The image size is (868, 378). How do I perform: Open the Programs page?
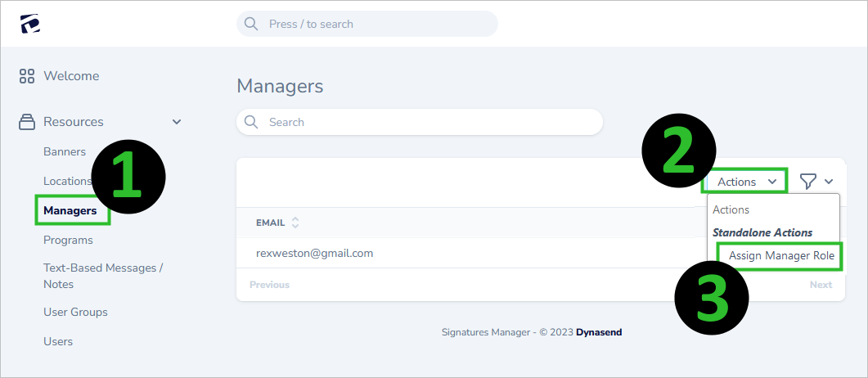coord(68,240)
